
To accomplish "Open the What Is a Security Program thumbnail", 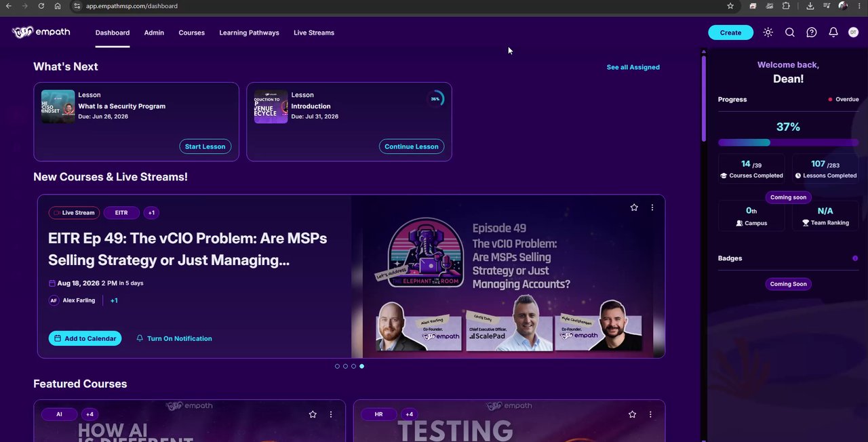I will click(58, 106).
